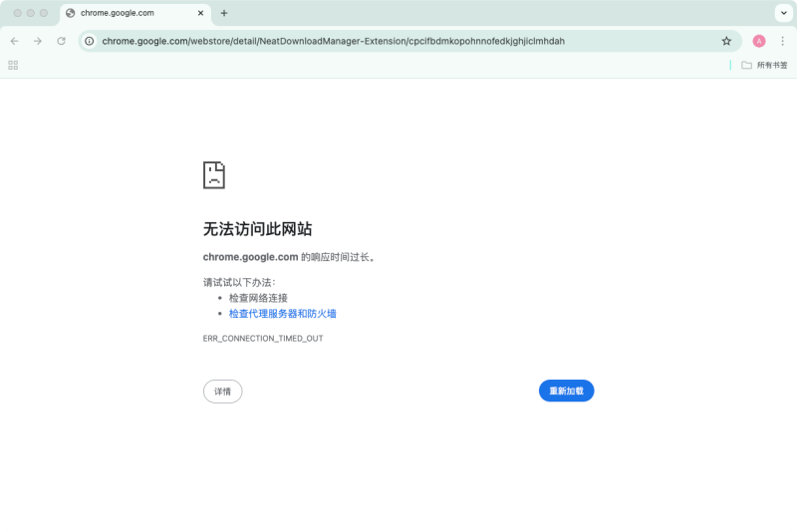This screenshot has height=532, width=797.
Task: Open the site information icon in address bar
Action: pos(90,41)
